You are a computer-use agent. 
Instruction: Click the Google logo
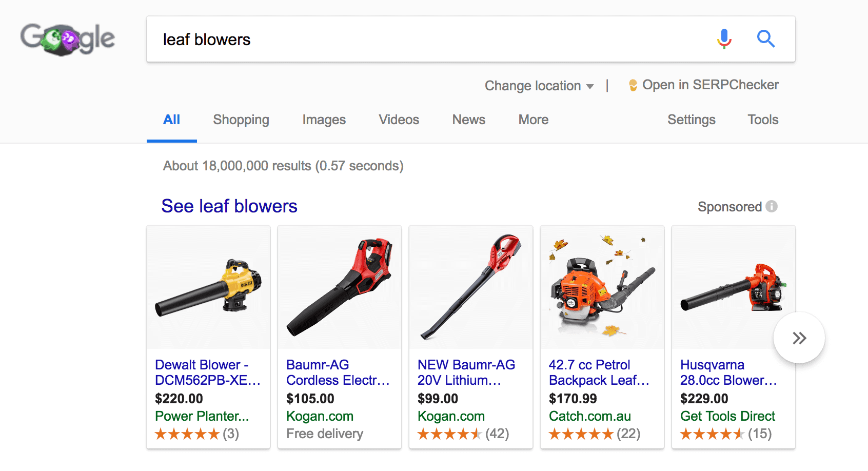click(67, 37)
